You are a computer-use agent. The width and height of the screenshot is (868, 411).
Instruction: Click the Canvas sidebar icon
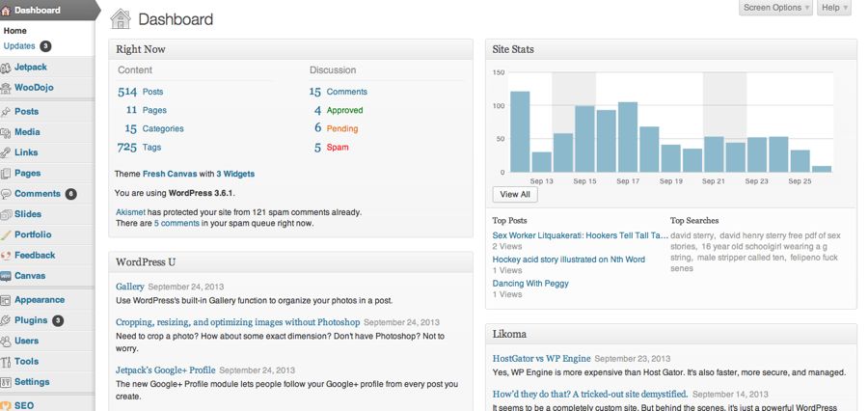click(x=6, y=276)
